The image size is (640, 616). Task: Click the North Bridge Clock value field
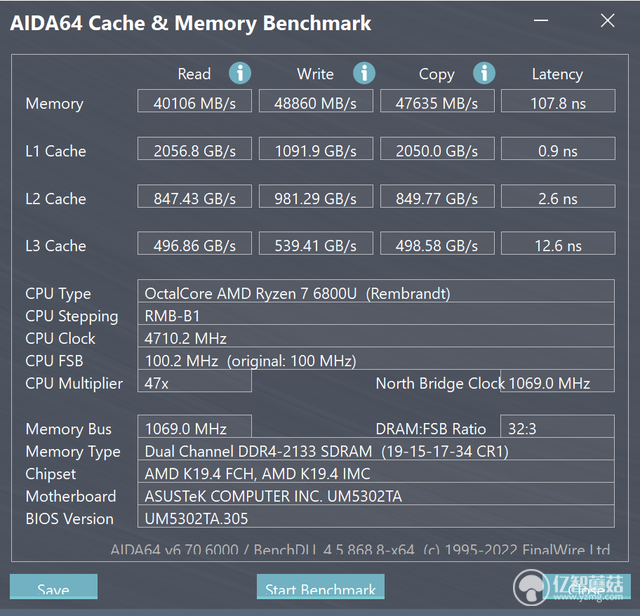tap(557, 381)
